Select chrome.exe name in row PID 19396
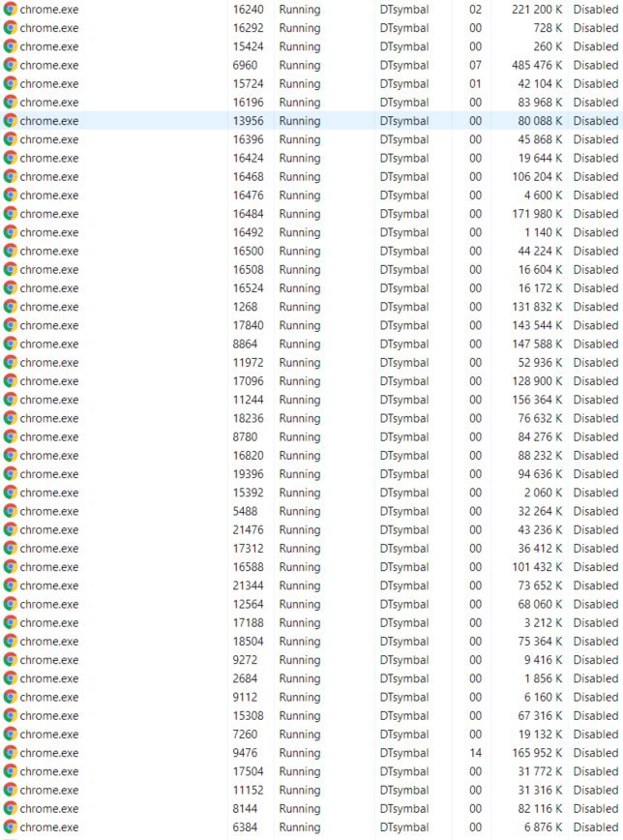 49,474
